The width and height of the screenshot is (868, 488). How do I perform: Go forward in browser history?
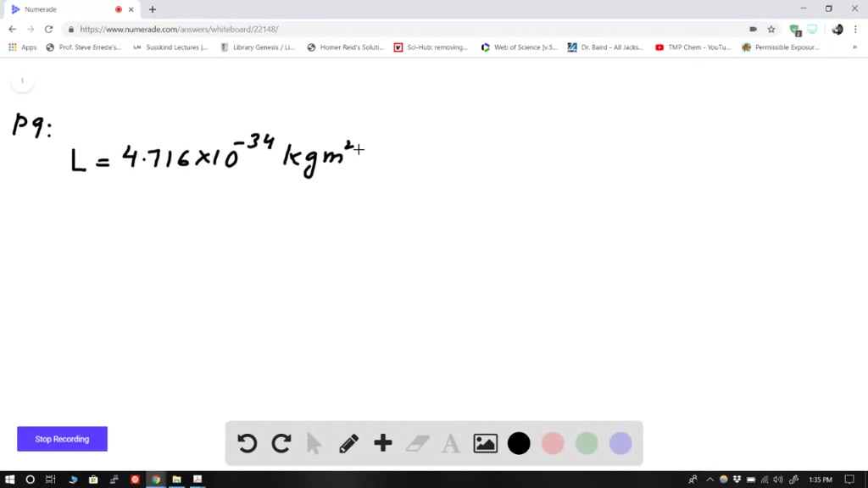[31, 30]
